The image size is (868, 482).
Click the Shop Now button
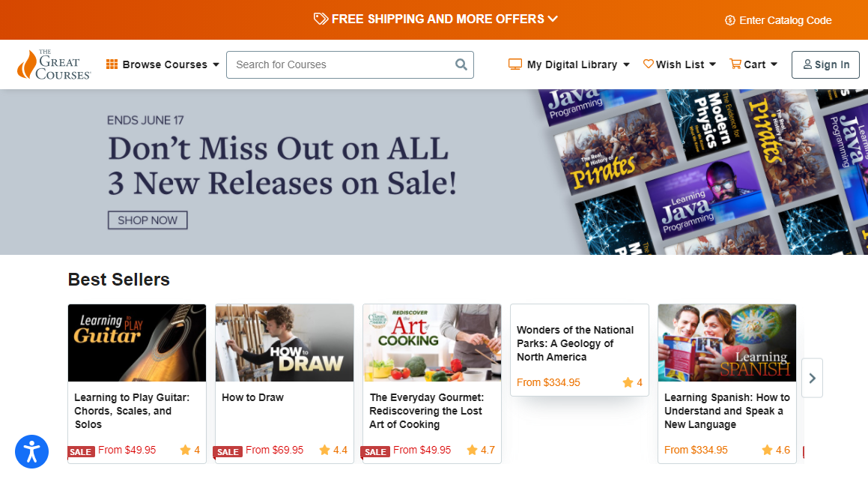148,220
